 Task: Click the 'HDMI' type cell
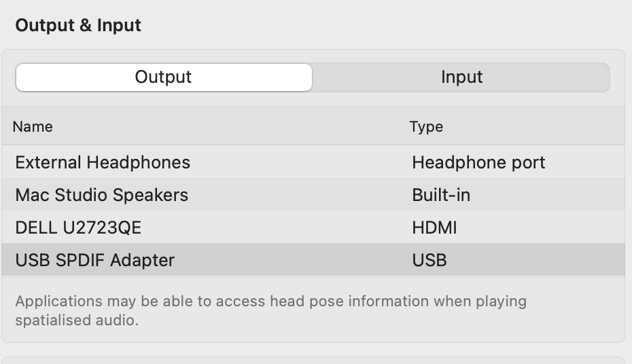point(434,228)
